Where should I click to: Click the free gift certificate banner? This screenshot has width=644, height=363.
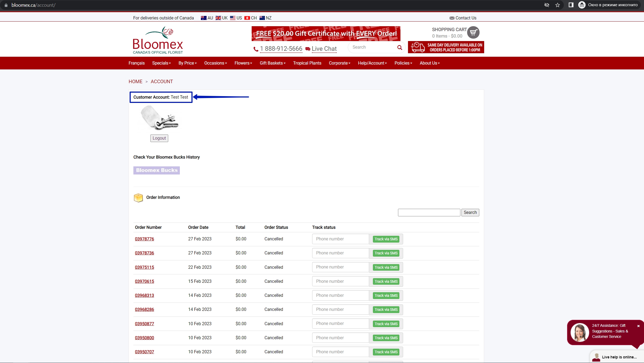pos(326,33)
